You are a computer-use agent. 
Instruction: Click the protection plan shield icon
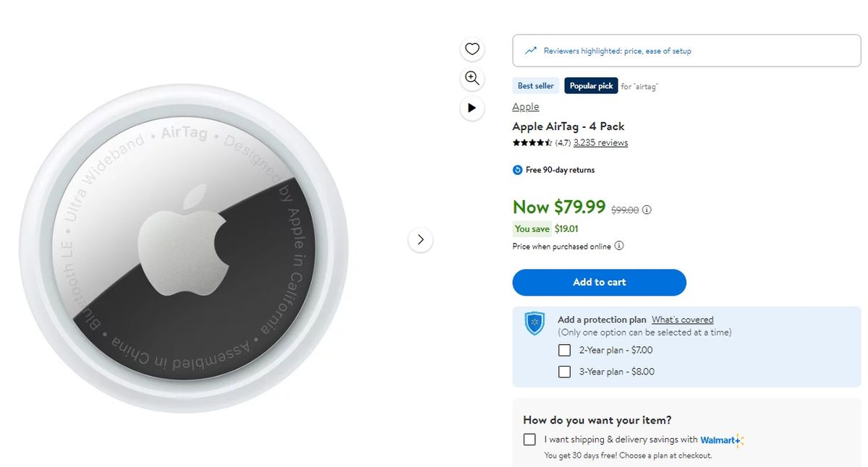(535, 323)
